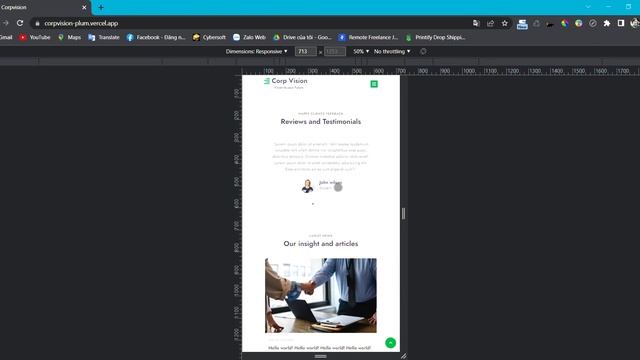This screenshot has height=360, width=640.
Task: Toggle the browser side panel icon
Action: pos(621,23)
